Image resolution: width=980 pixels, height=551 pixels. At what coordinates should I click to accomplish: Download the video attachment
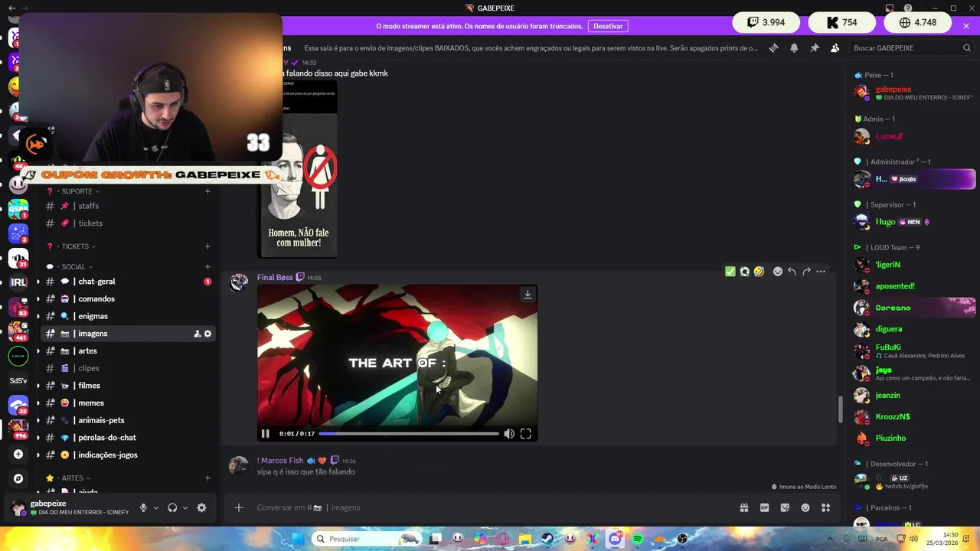click(x=528, y=295)
